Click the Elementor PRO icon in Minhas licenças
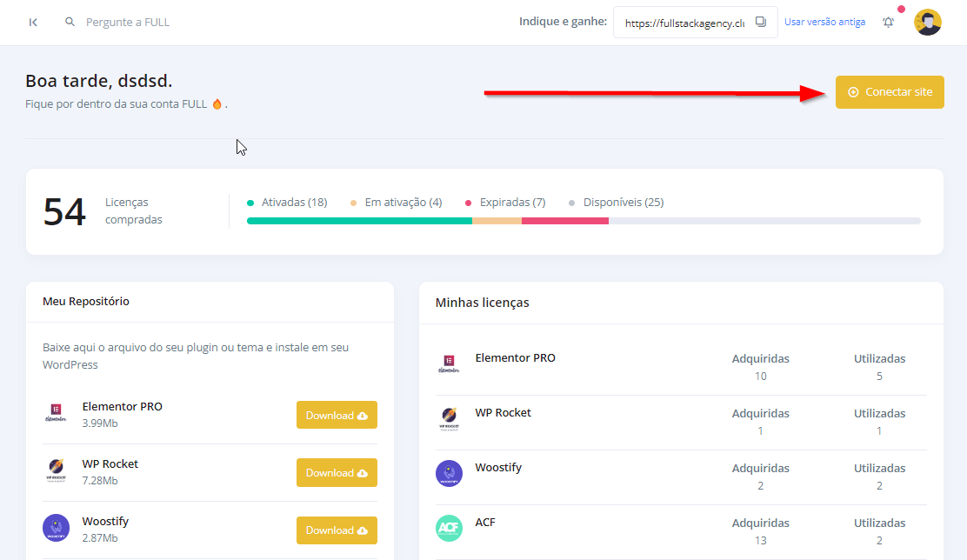This screenshot has height=560, width=967. coord(449,363)
